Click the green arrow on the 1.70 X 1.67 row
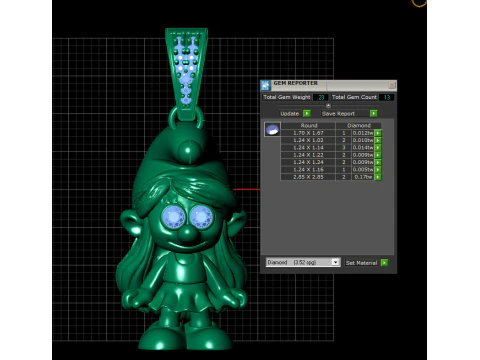The image size is (480, 360). [x=378, y=133]
